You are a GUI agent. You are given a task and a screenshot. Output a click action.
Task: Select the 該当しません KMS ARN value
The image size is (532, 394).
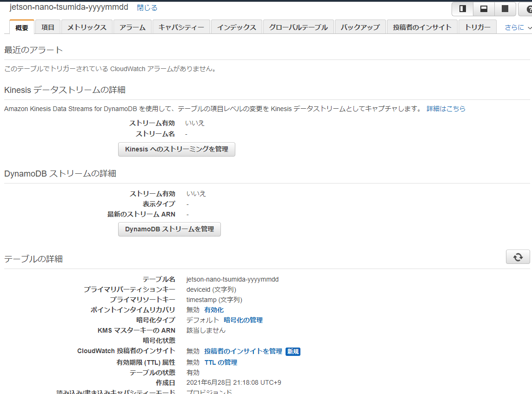coord(206,330)
